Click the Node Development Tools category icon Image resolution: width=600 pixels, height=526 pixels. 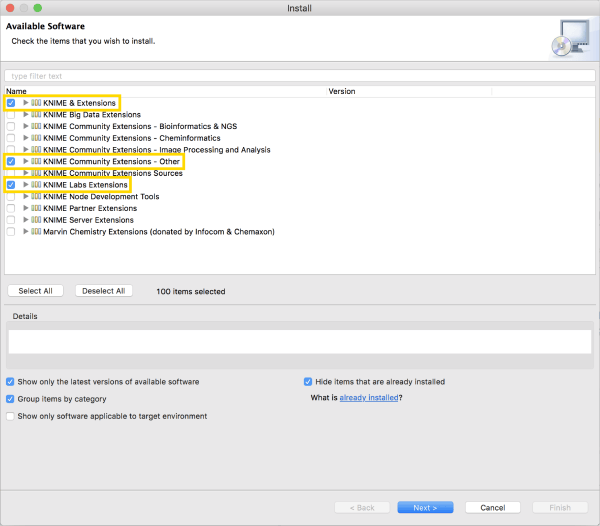(x=36, y=196)
